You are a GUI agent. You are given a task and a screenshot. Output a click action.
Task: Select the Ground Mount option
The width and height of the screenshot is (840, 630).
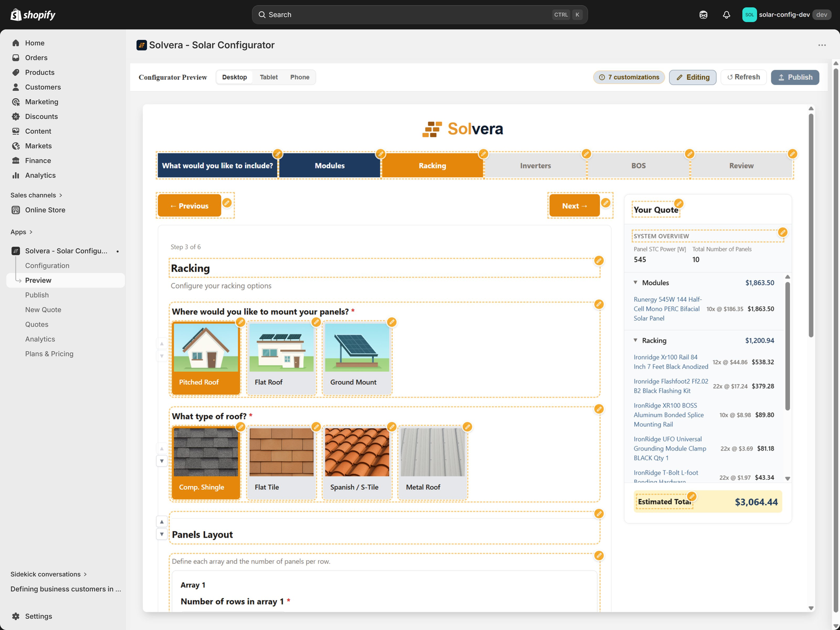pos(357,358)
